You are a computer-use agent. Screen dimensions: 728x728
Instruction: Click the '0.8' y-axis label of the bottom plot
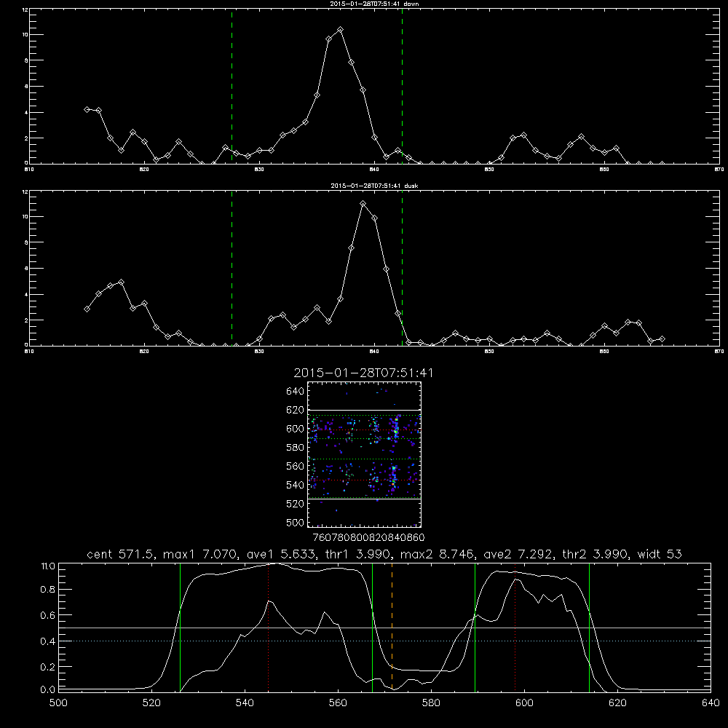(x=48, y=589)
